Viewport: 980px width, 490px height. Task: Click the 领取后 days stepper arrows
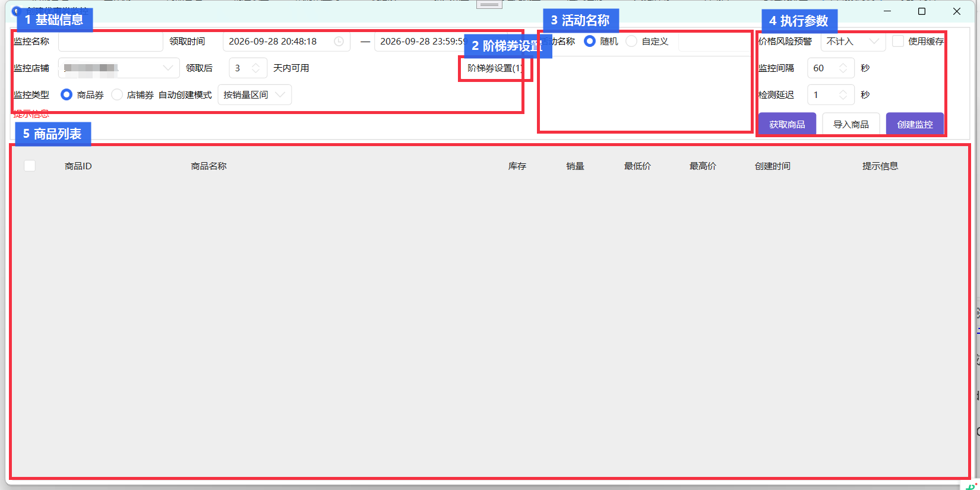[x=256, y=68]
